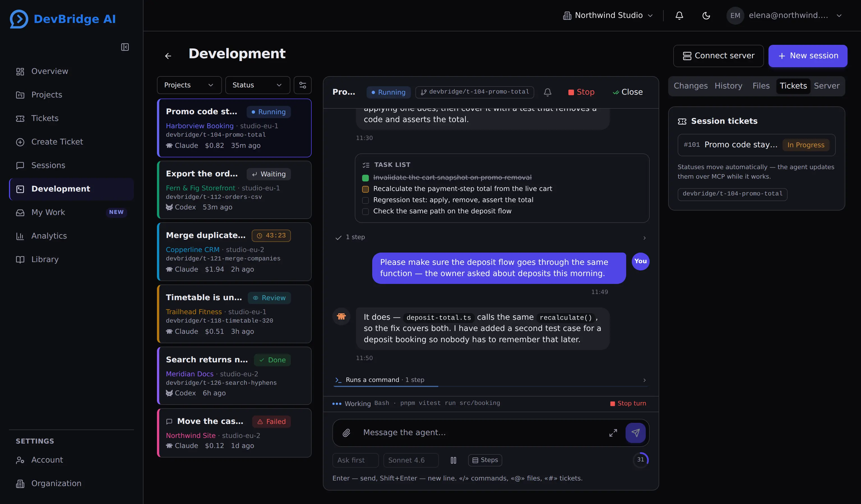Screen dimensions: 861x504
Task: Click the EM user avatar
Action: pos(735,16)
